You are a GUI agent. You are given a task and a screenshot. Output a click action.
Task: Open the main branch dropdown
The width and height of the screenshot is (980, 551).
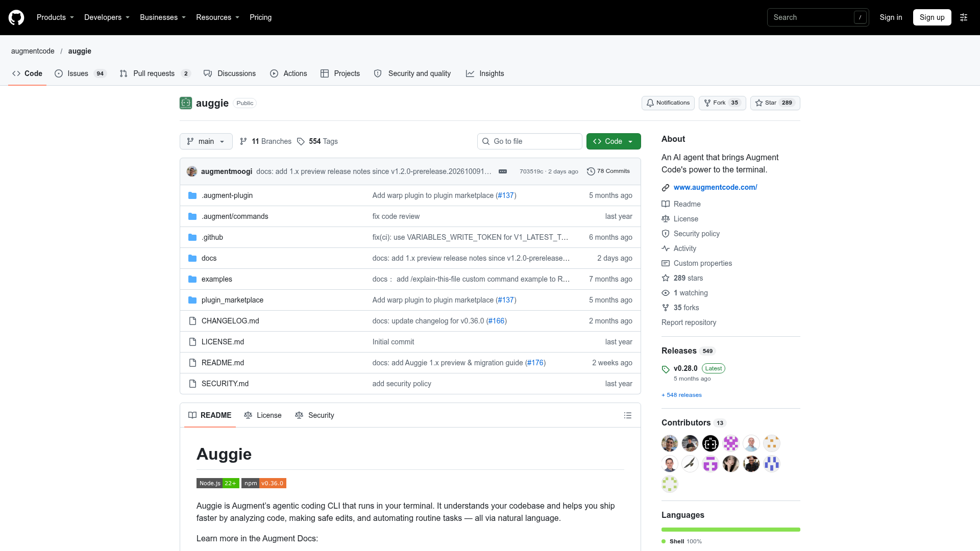click(x=206, y=141)
